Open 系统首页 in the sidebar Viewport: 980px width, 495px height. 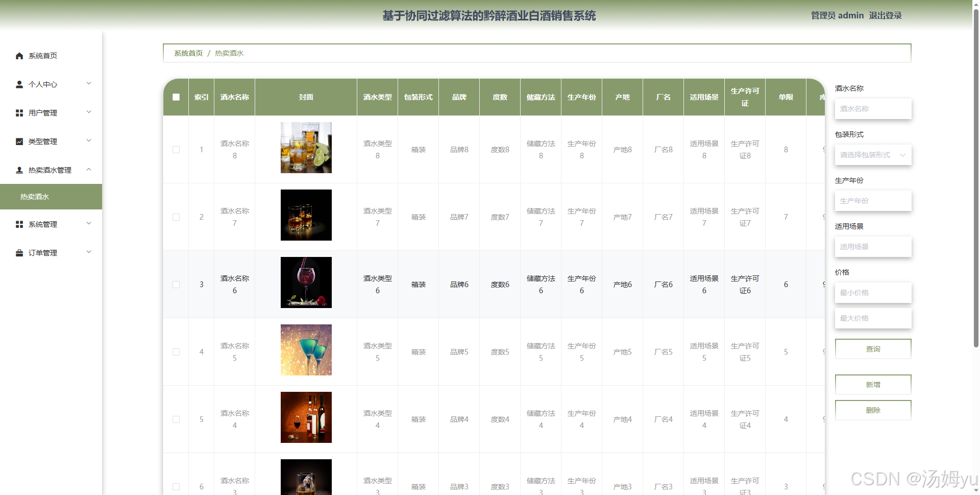tap(51, 56)
